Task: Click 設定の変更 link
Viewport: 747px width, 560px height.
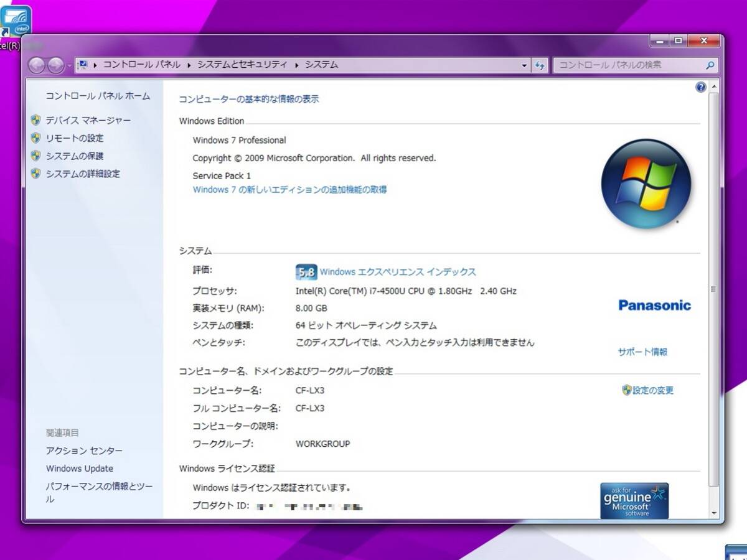Action: point(652,390)
